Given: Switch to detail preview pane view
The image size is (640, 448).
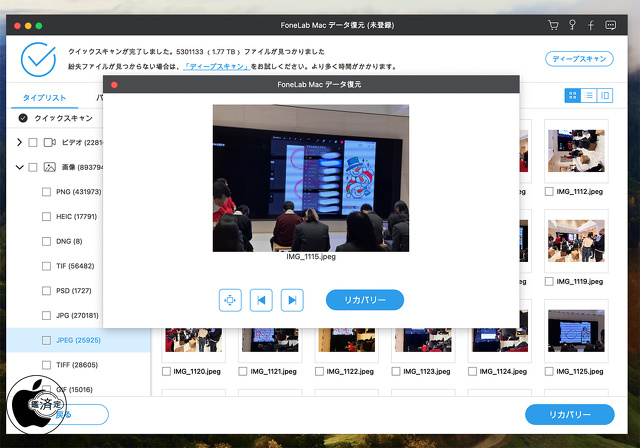Looking at the screenshot, I should tap(605, 95).
